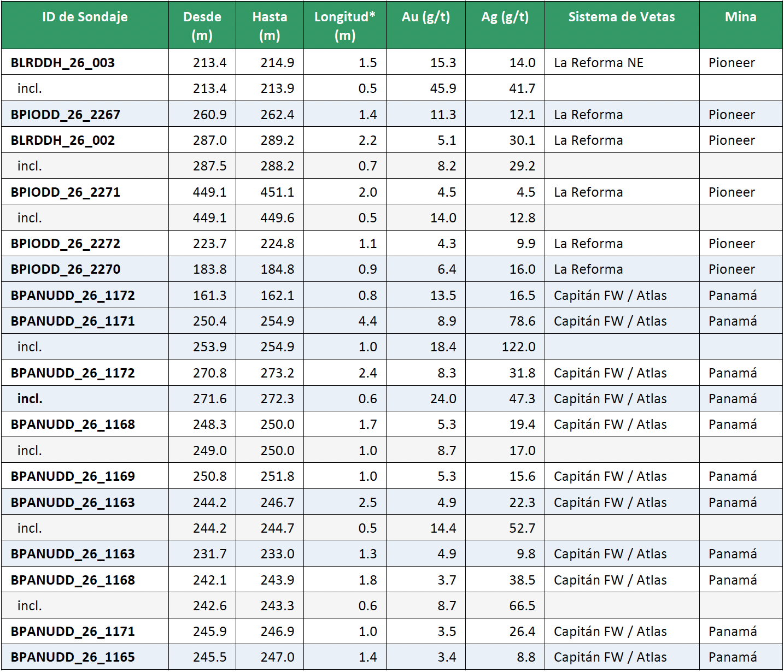Click the Ag (g/t) column header
784x672 pixels.
coord(505,25)
